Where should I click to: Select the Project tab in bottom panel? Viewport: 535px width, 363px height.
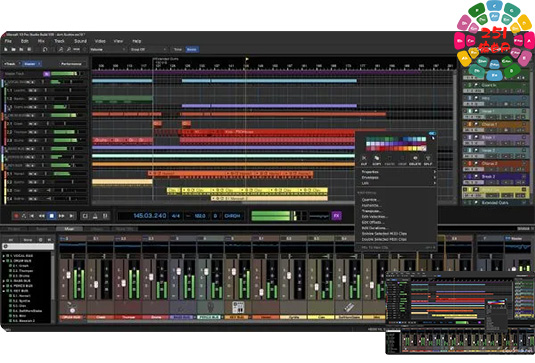tap(14, 229)
